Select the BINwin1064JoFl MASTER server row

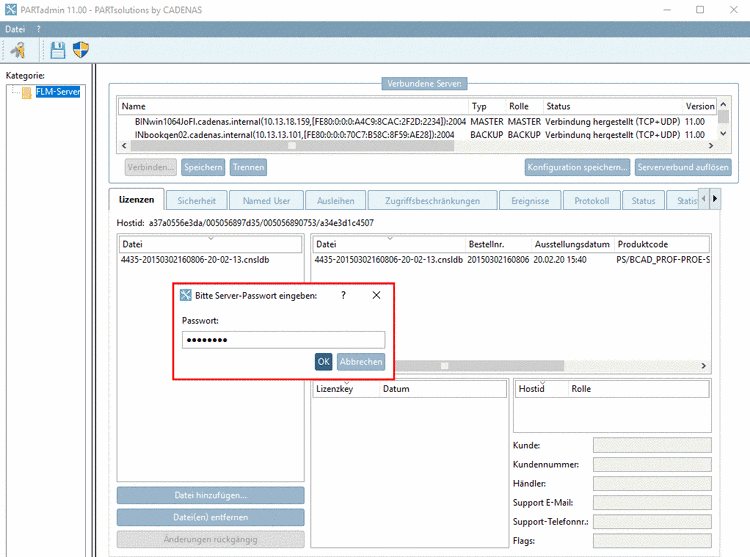416,122
